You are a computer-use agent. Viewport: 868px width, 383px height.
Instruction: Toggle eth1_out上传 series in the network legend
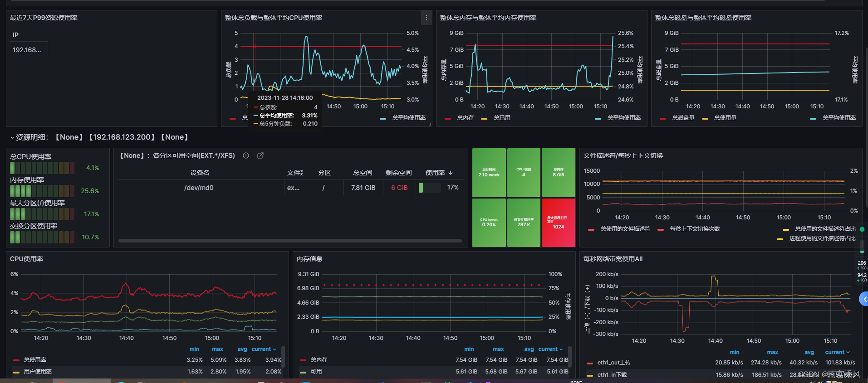614,363
